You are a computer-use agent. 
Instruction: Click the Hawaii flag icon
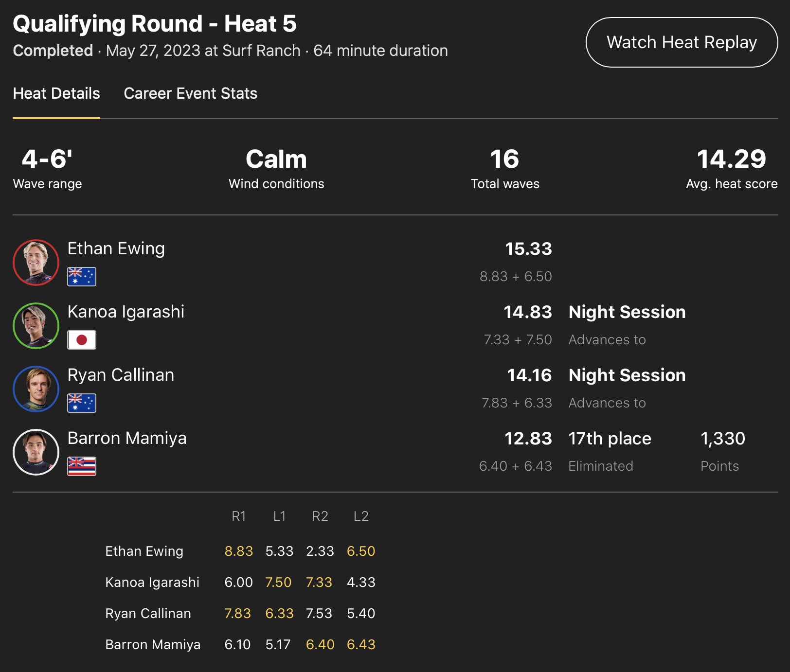[x=82, y=466]
